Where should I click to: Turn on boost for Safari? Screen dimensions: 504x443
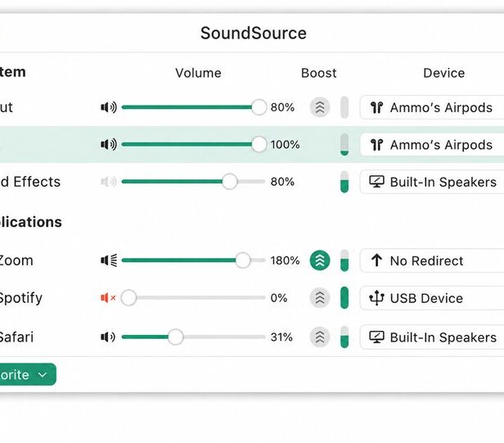click(319, 337)
